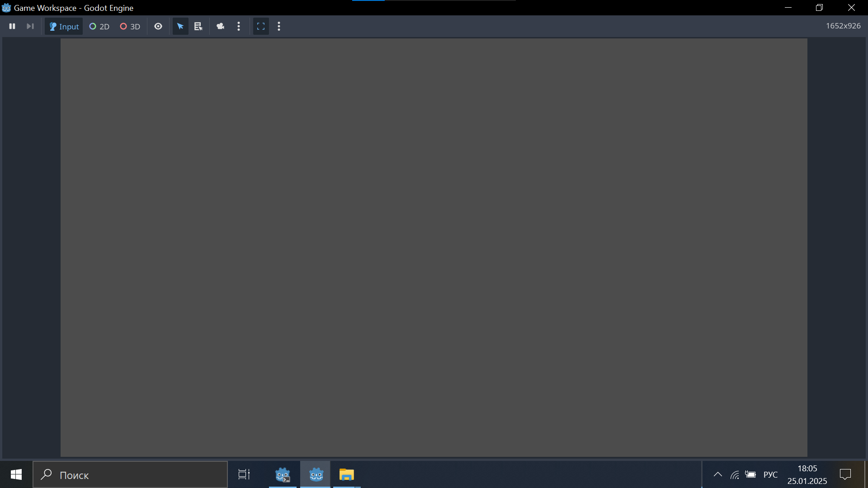The width and height of the screenshot is (868, 488).
Task: Select the list select tool
Action: [x=198, y=26]
